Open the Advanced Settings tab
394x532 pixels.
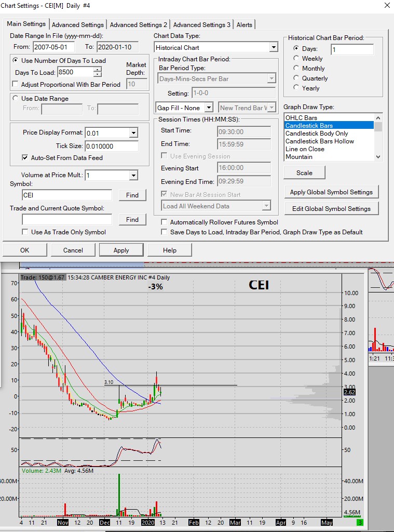tap(78, 25)
